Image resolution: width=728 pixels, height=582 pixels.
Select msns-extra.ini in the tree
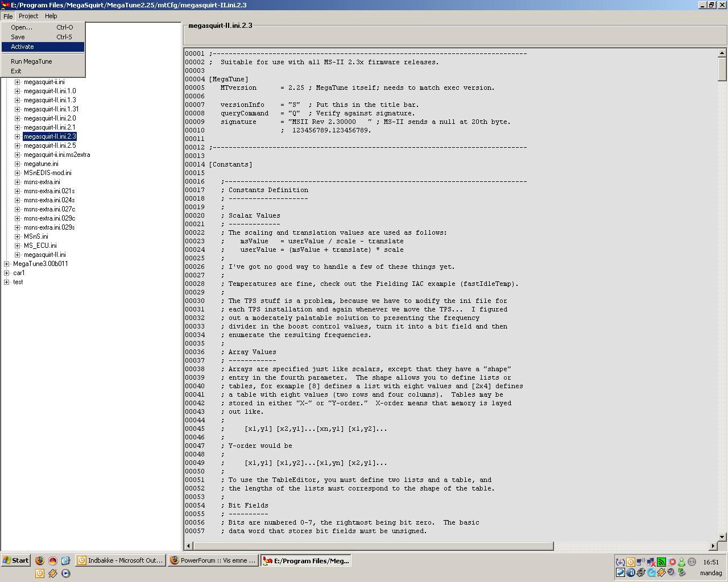pyautogui.click(x=42, y=182)
